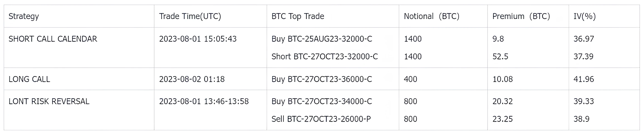Select Buy BTC-27OCT23-34000-C trade
Screen dimensions: 644x134
coord(322,101)
